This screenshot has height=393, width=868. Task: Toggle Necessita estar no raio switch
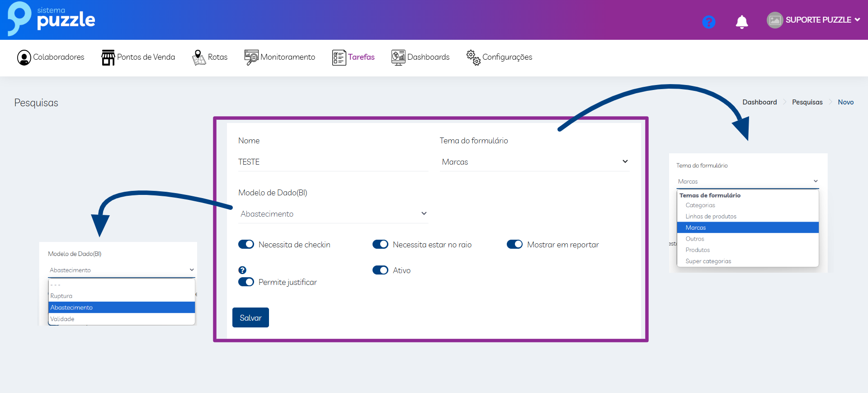[380, 244]
